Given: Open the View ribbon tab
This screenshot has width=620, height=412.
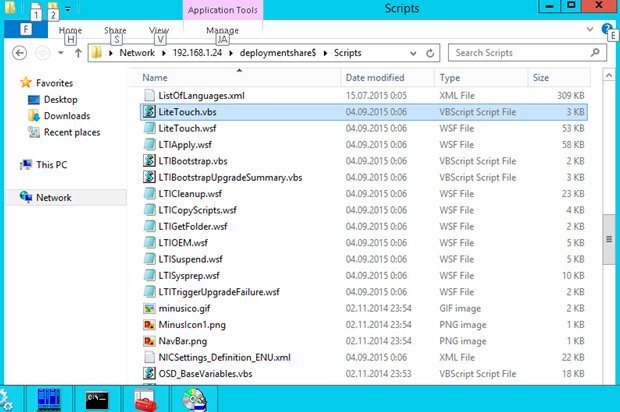Looking at the screenshot, I should pos(159,30).
